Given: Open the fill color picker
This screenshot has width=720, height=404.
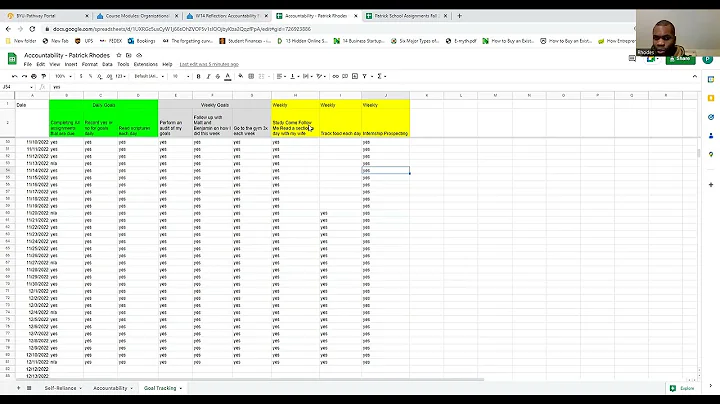Looking at the screenshot, I should click(x=241, y=76).
